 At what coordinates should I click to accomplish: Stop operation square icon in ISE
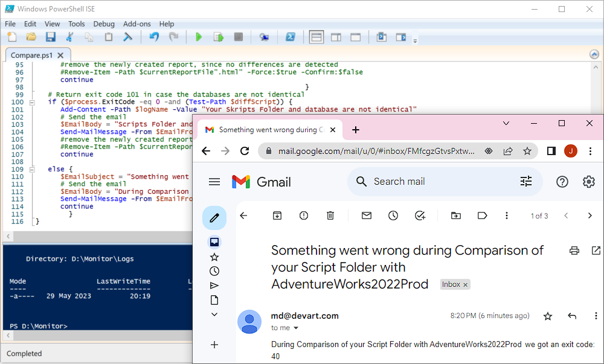[x=239, y=37]
